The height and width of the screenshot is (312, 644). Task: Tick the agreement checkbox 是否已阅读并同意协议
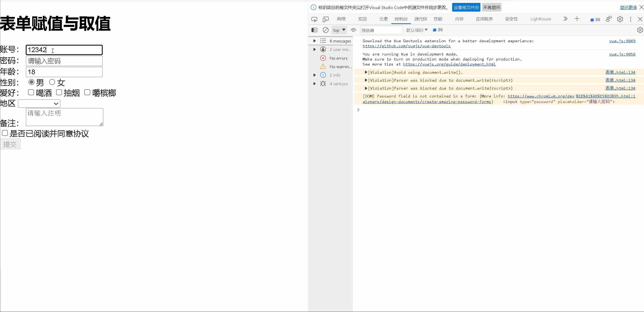coord(5,133)
